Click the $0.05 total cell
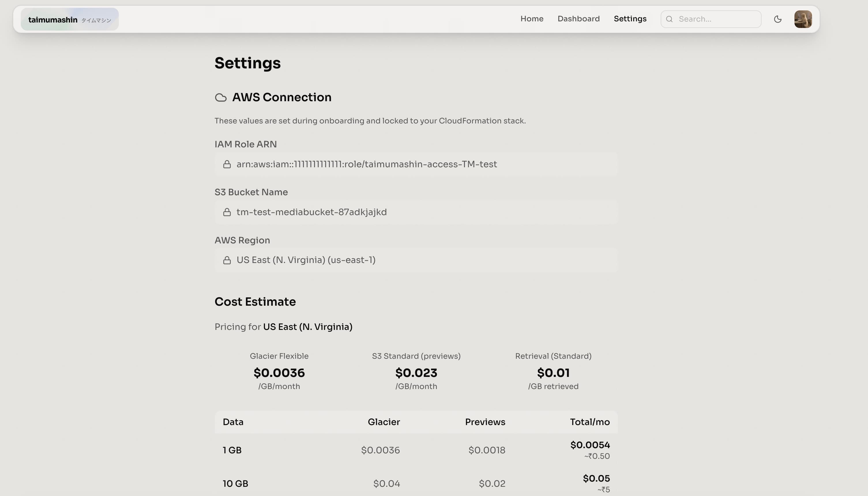This screenshot has width=868, height=496. tap(596, 478)
